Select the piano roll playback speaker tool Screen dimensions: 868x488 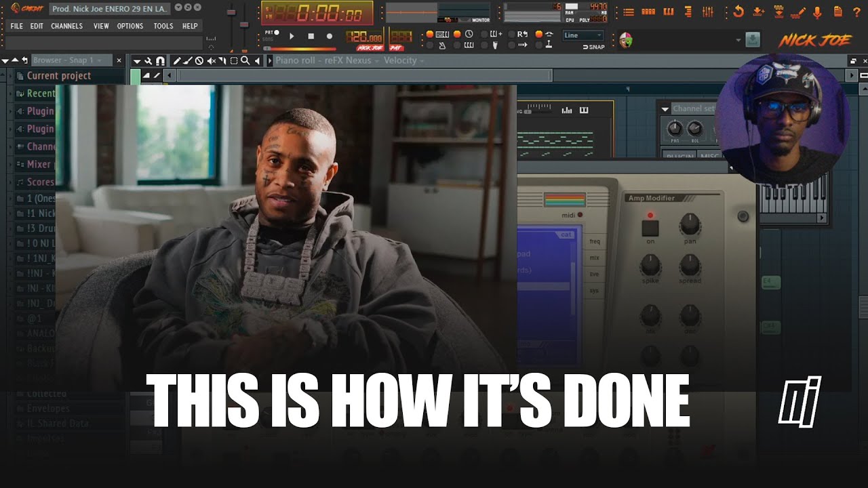pos(257,60)
